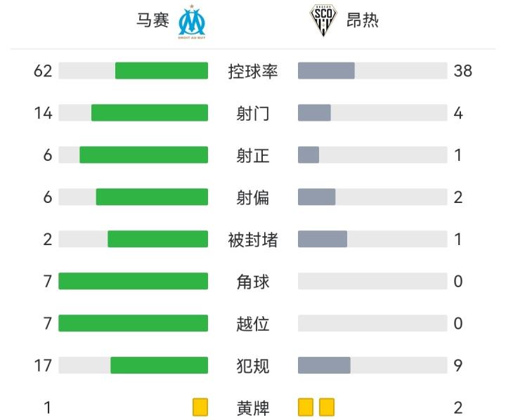This screenshot has height=420, width=506.
Task: Click the 被封堵 blocked shots label
Action: tap(253, 239)
